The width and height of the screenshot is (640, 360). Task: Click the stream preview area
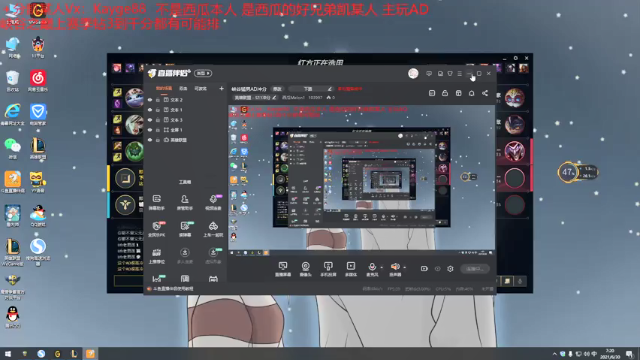[x=362, y=181]
